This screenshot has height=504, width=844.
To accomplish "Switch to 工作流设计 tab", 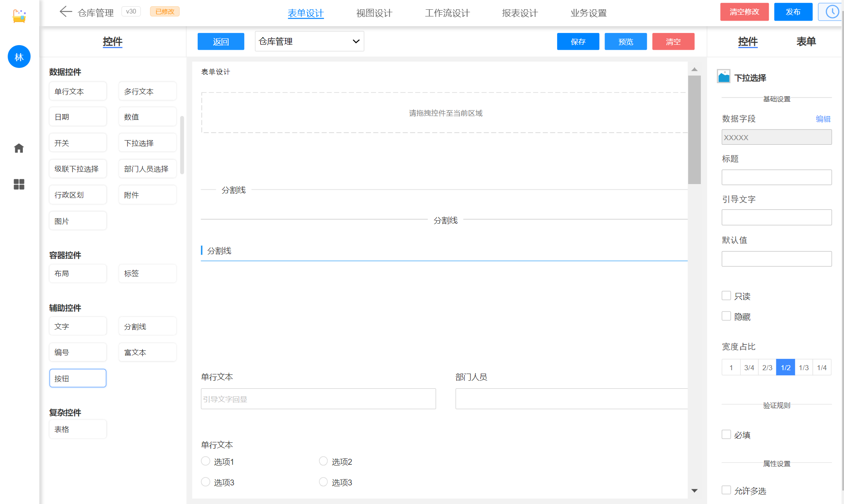I will pos(447,13).
